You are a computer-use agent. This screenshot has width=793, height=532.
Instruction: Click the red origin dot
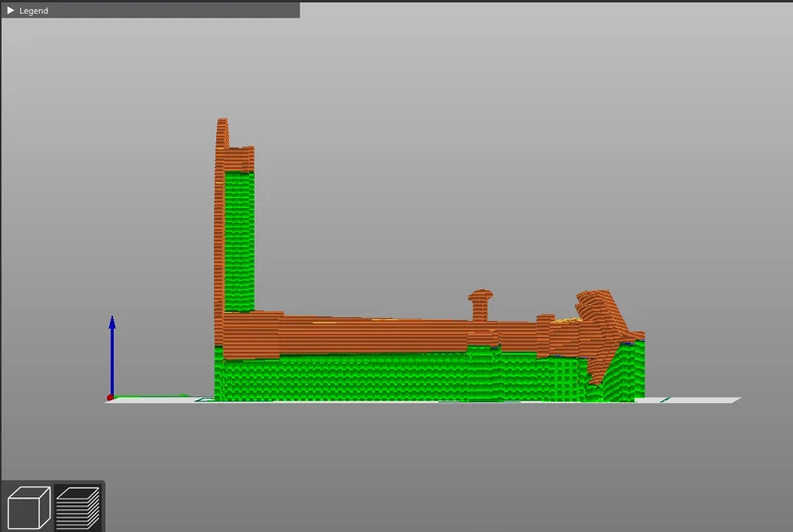click(110, 397)
